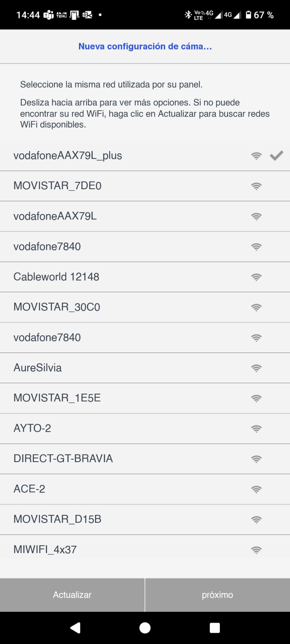Select the vodafoneAAX79L network

pyautogui.click(x=55, y=216)
